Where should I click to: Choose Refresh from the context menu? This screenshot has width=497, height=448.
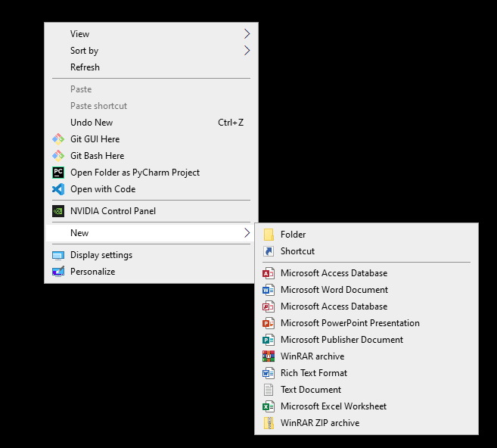tap(151, 67)
